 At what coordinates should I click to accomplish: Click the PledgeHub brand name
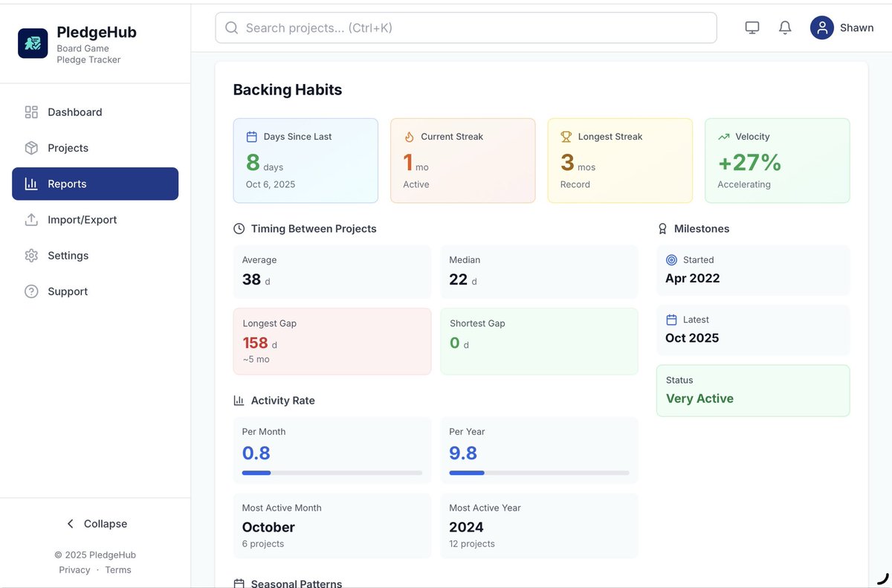tap(97, 32)
